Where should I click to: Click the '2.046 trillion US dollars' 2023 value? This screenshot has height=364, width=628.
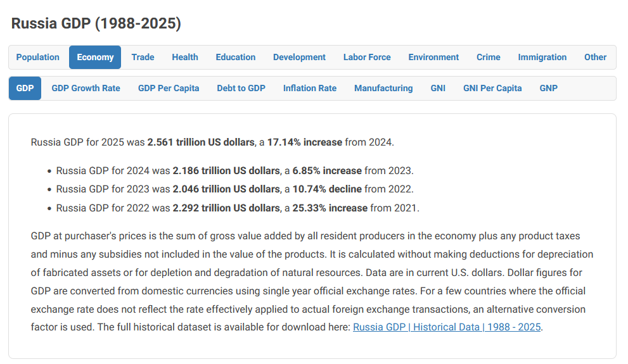pyautogui.click(x=226, y=189)
